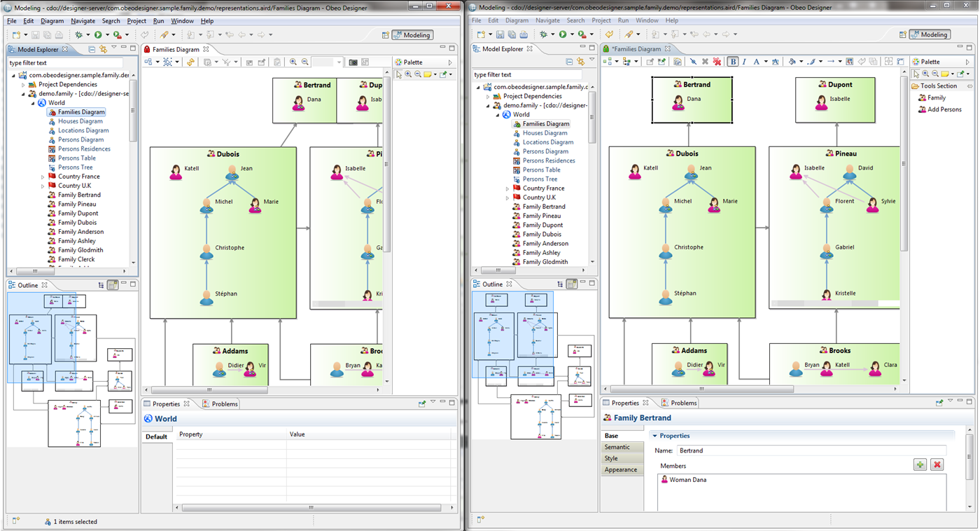The width and height of the screenshot is (980, 531).
Task: Click the Fill Color paint bucket icon
Action: pyautogui.click(x=792, y=62)
